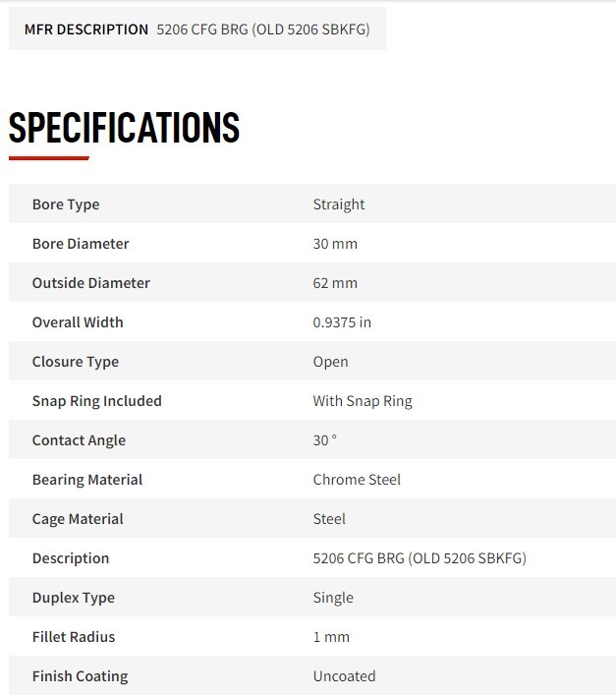Select the Straight bore type value

point(339,204)
